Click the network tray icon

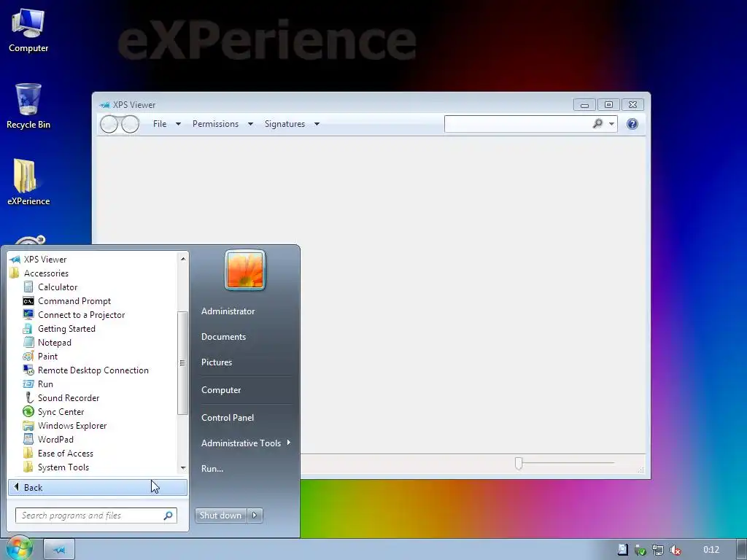pos(658,550)
